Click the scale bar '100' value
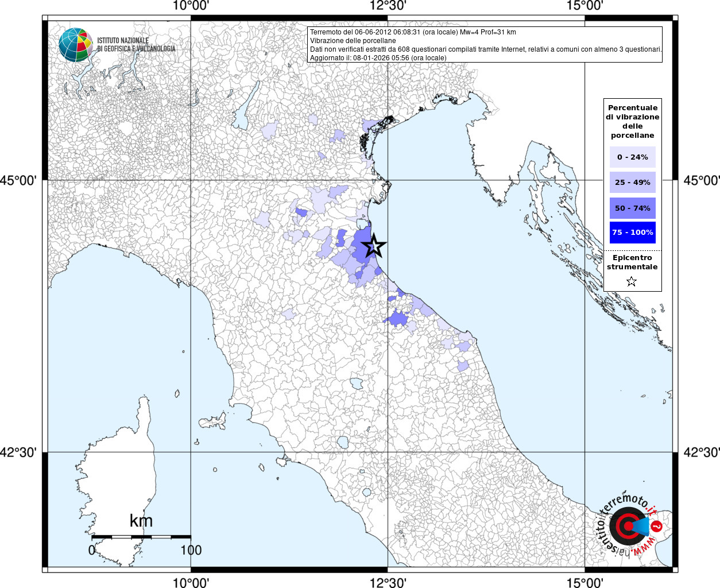Image resolution: width=720 pixels, height=588 pixels. coord(191,550)
